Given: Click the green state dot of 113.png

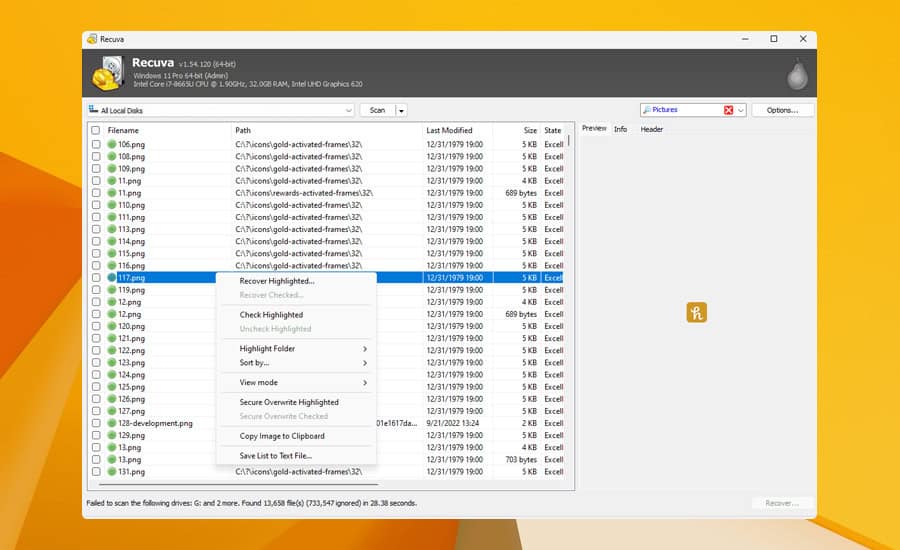Looking at the screenshot, I should click(x=112, y=229).
